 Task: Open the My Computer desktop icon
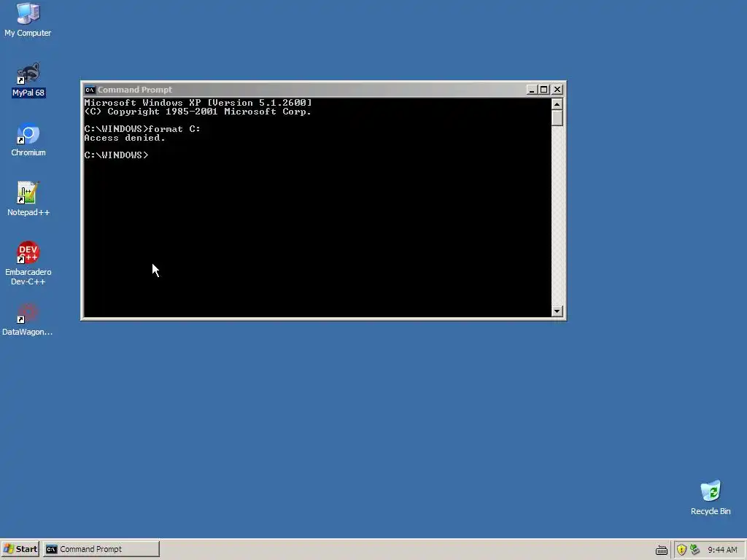pyautogui.click(x=28, y=20)
